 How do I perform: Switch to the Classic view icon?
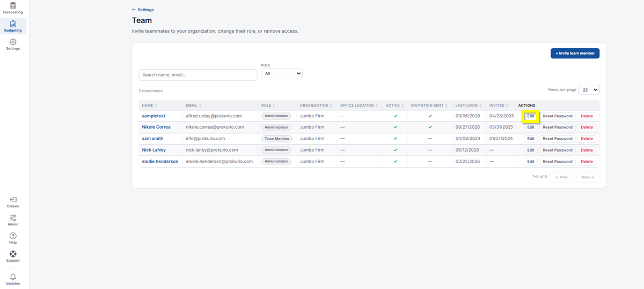pos(13,202)
